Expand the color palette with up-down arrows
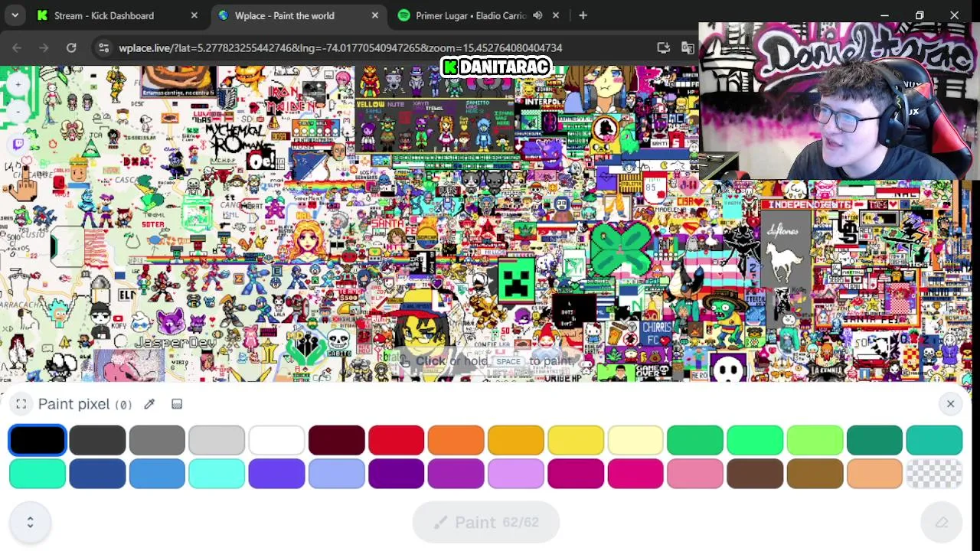Viewport: 980px width, 551px height. click(x=30, y=522)
